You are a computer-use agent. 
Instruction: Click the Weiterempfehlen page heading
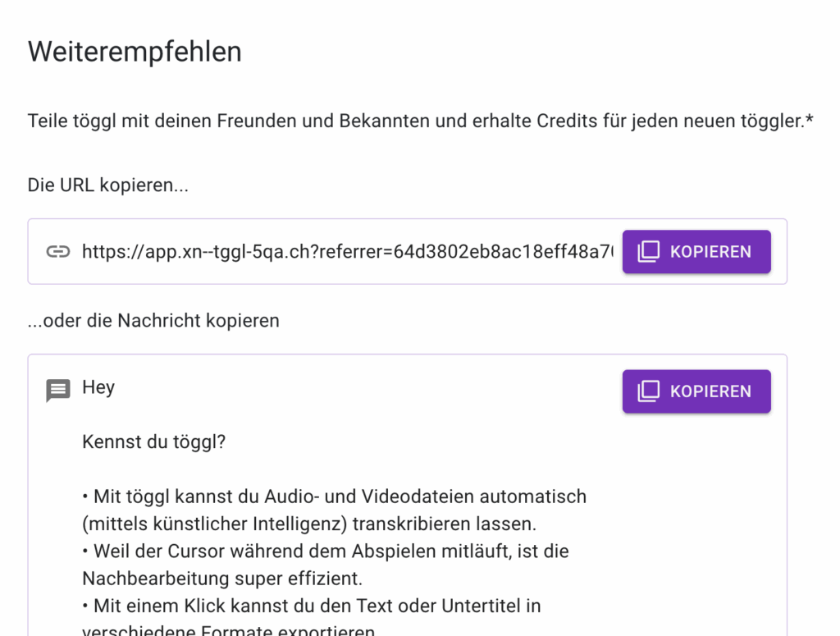[135, 52]
